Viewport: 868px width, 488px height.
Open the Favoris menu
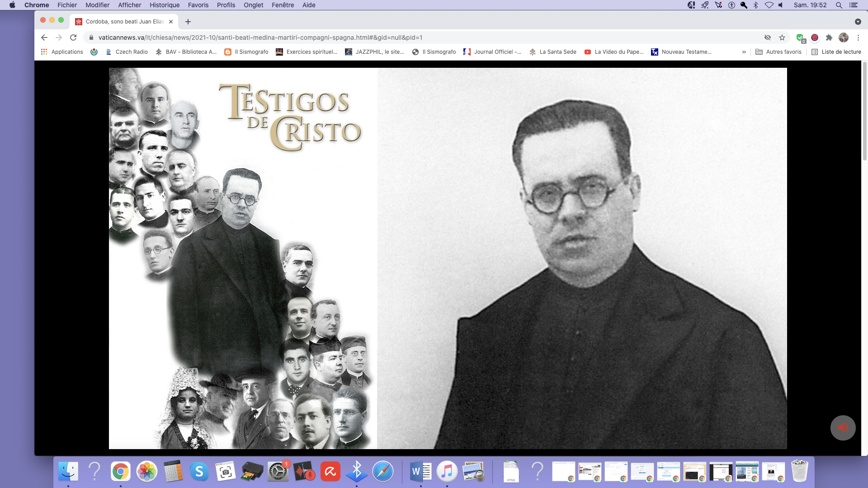tap(198, 5)
